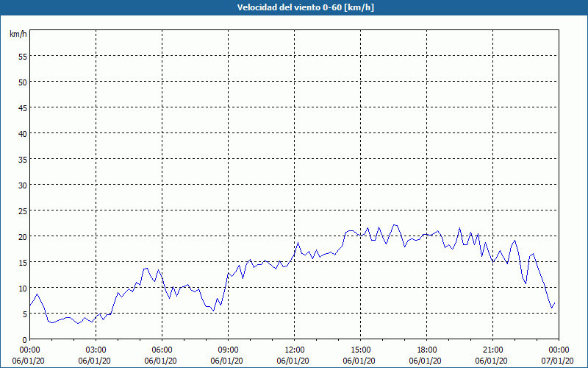588x368 pixels.
Task: Select the y-axis label '50'
Action: (x=23, y=82)
